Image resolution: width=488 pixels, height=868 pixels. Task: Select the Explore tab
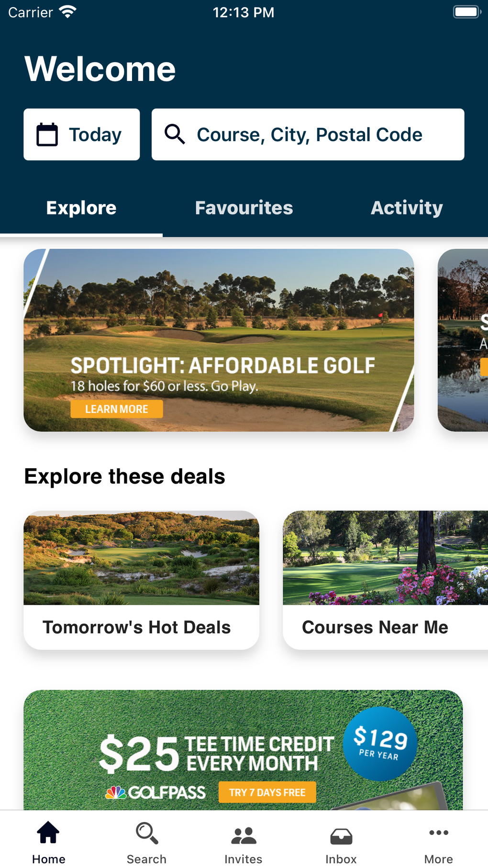[x=81, y=208]
